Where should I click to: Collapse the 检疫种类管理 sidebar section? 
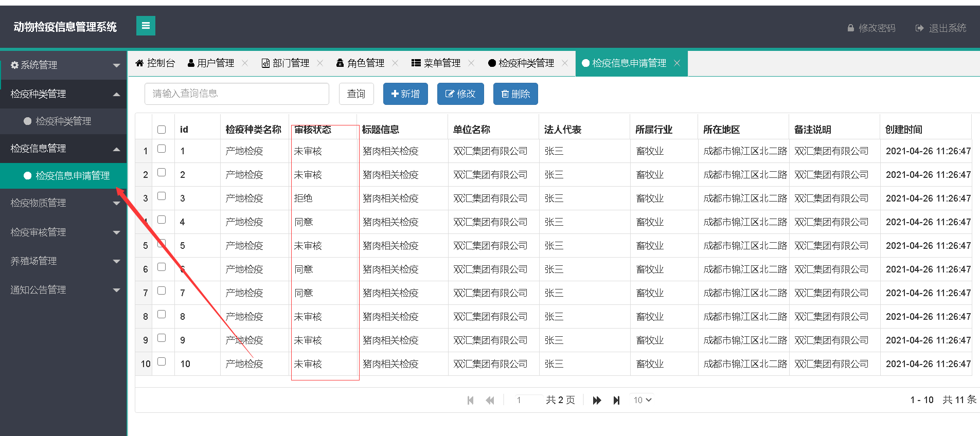pos(63,94)
